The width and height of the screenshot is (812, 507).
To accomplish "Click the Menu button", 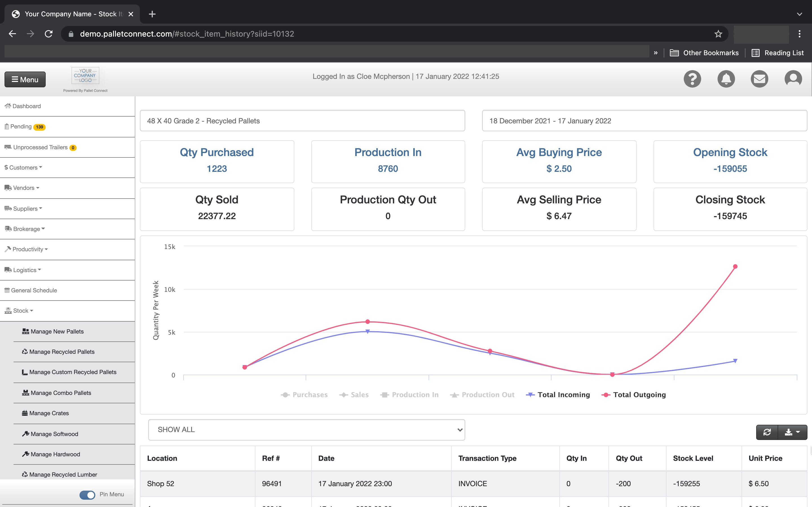I will (x=25, y=79).
